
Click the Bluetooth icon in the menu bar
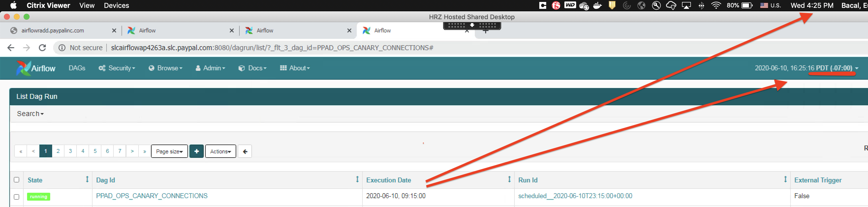click(701, 5)
